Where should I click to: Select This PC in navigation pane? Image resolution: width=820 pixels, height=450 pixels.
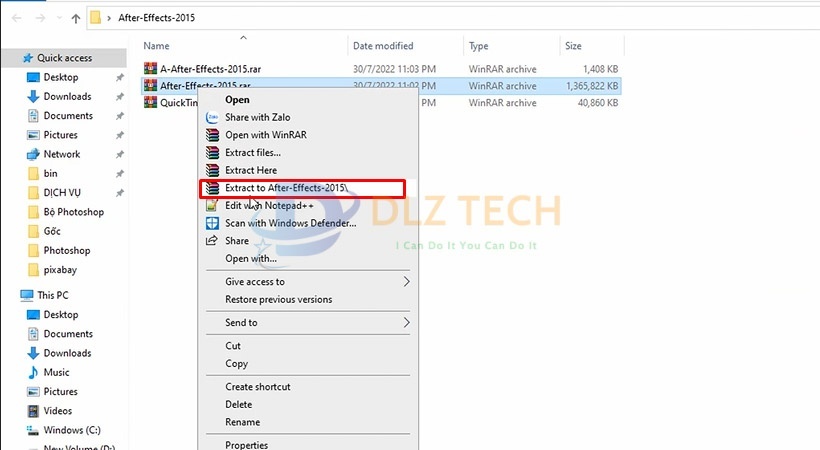point(52,295)
